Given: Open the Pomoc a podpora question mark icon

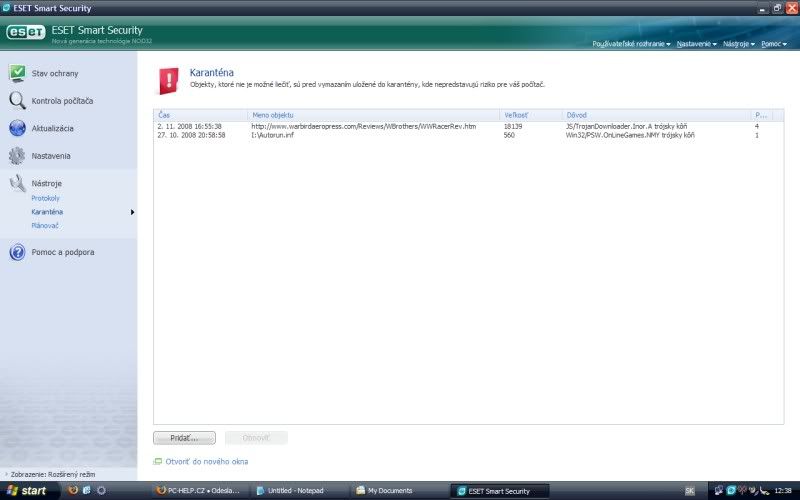Looking at the screenshot, I should [17, 252].
